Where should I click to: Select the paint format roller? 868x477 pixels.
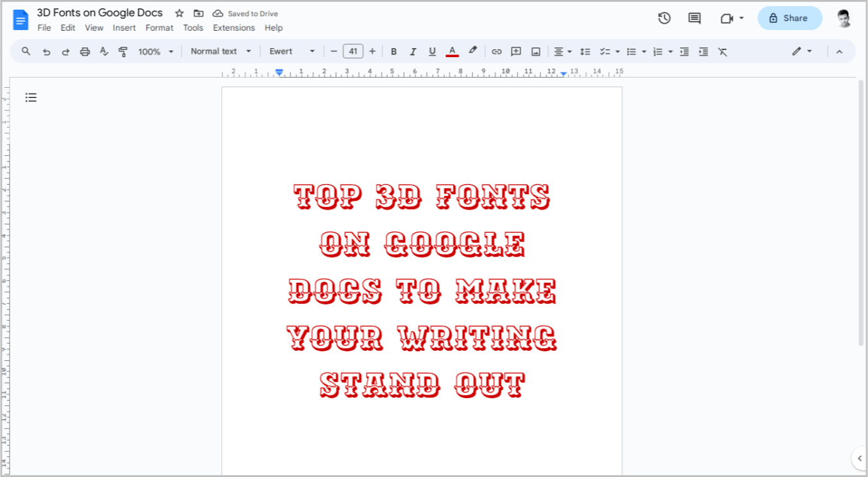tap(123, 52)
